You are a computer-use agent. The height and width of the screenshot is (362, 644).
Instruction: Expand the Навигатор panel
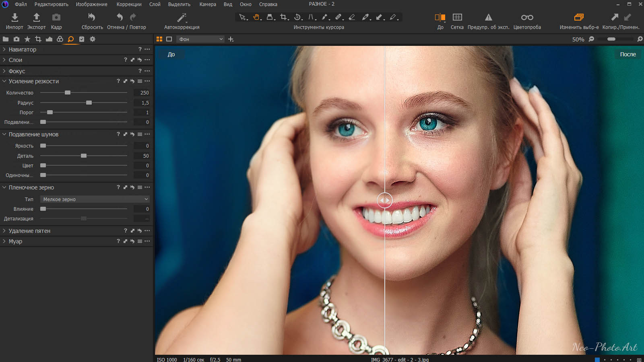pos(4,49)
